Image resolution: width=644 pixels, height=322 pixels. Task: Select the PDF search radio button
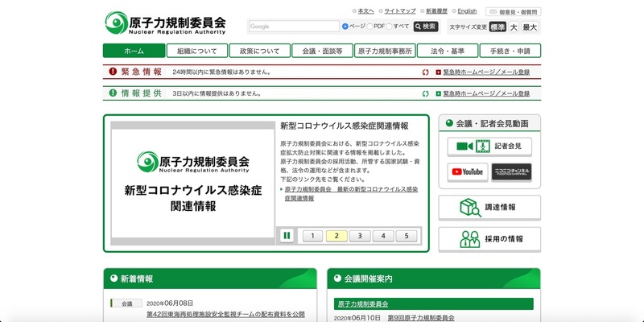tap(369, 27)
